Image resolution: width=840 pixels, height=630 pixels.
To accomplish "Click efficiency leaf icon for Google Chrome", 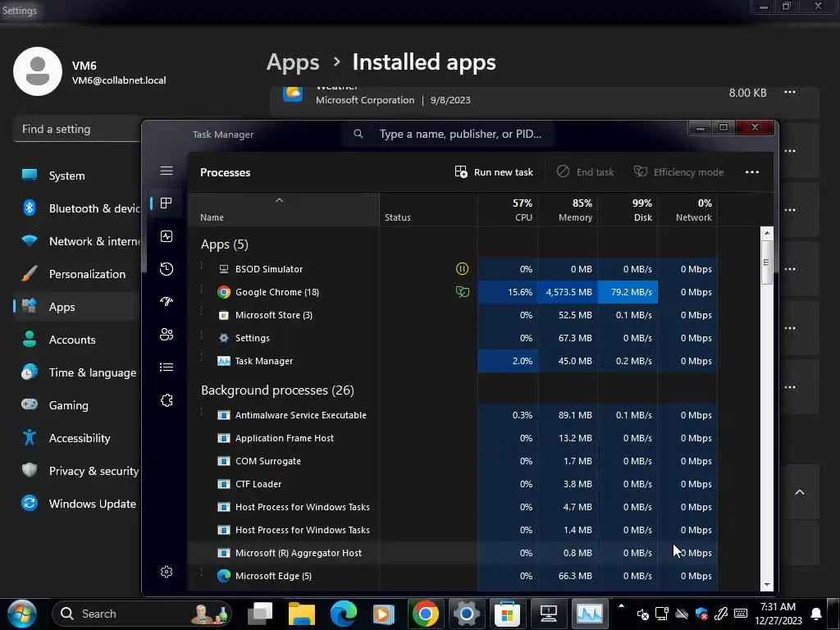I will tap(462, 292).
